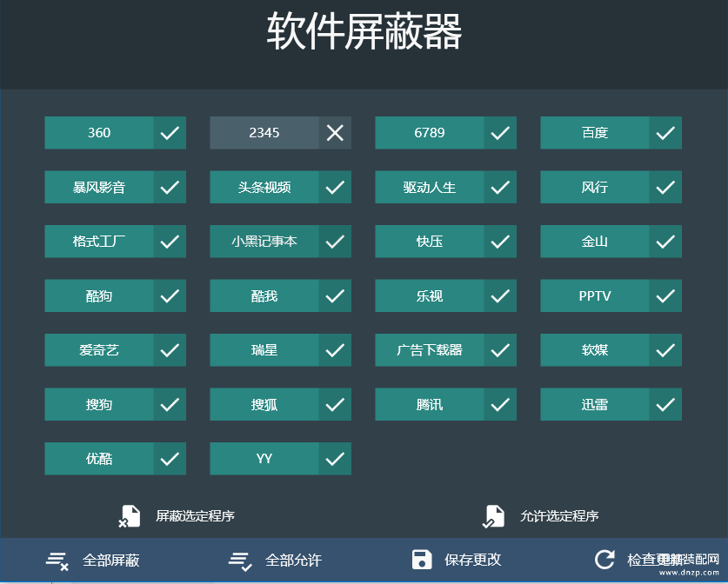Click the allow selected programs file icon
728x584 pixels.
tap(493, 516)
